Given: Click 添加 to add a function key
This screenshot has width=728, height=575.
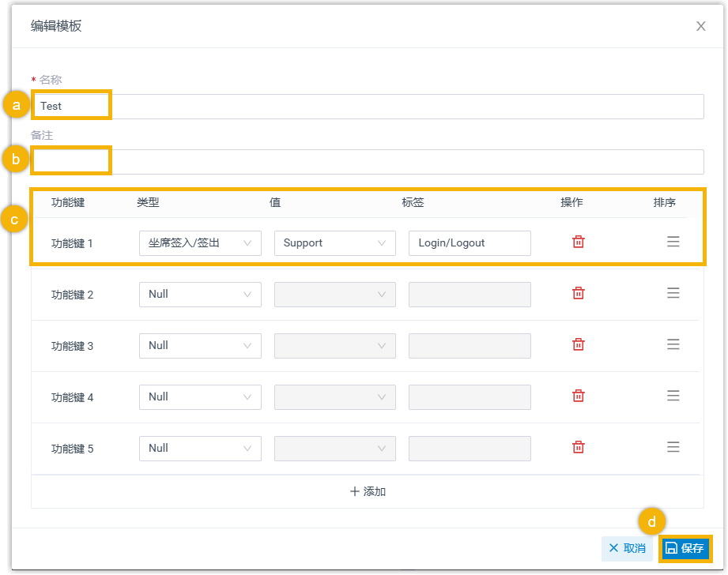Looking at the screenshot, I should click(368, 491).
